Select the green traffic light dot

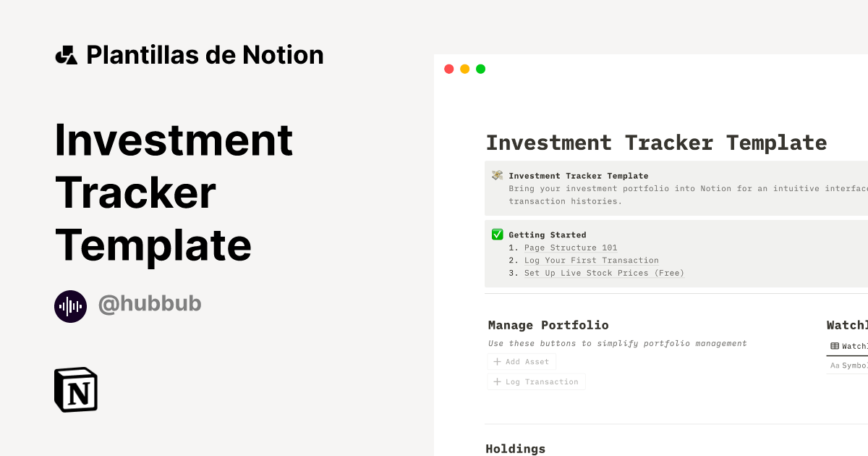[x=480, y=68]
